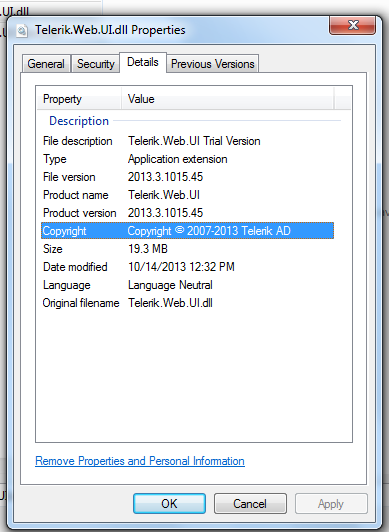Viewport: 389px width, 532px height.
Task: Select the File version row
Action: tap(187, 177)
